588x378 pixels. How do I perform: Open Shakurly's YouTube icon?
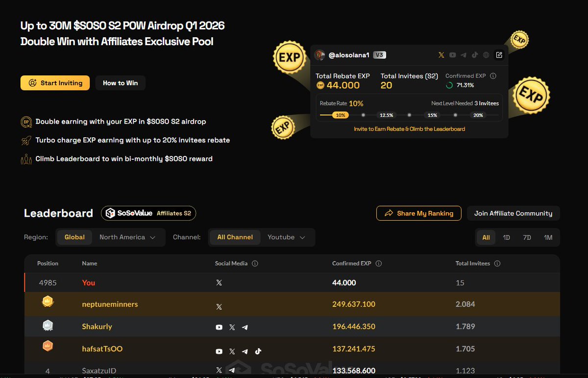click(219, 327)
